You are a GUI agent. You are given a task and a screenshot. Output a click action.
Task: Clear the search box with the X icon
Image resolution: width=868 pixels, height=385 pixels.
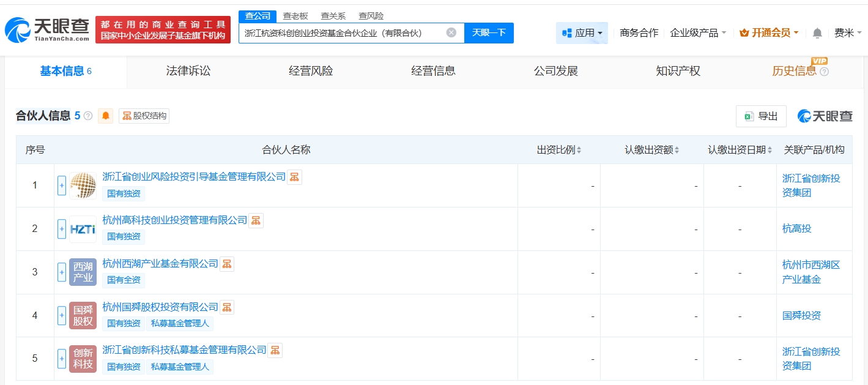point(451,32)
